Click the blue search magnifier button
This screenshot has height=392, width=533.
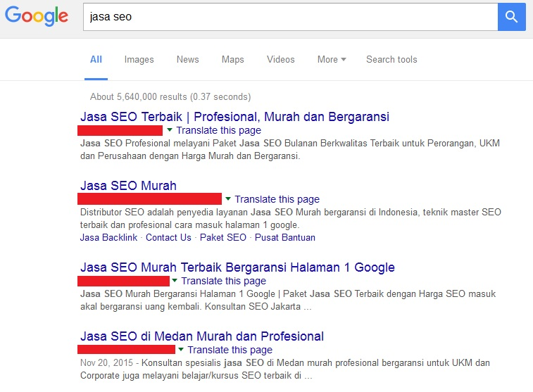click(x=512, y=17)
